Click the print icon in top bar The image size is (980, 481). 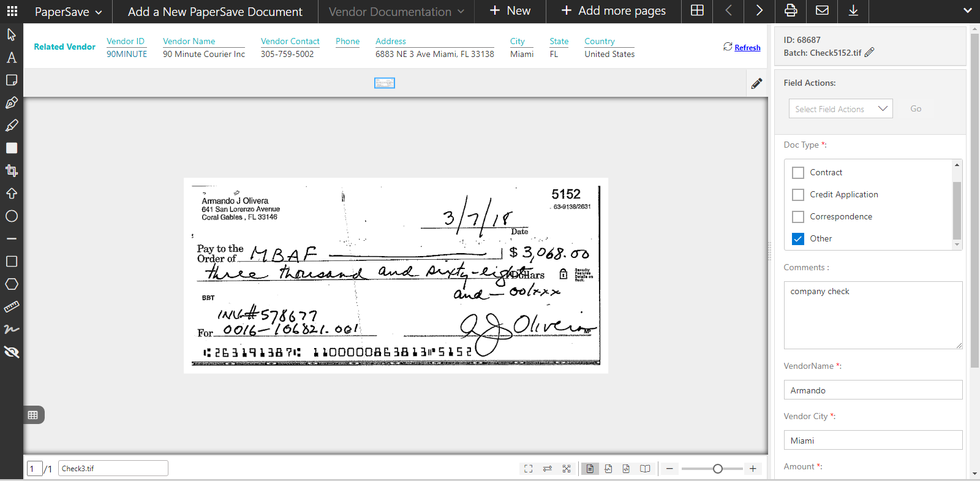pos(791,11)
